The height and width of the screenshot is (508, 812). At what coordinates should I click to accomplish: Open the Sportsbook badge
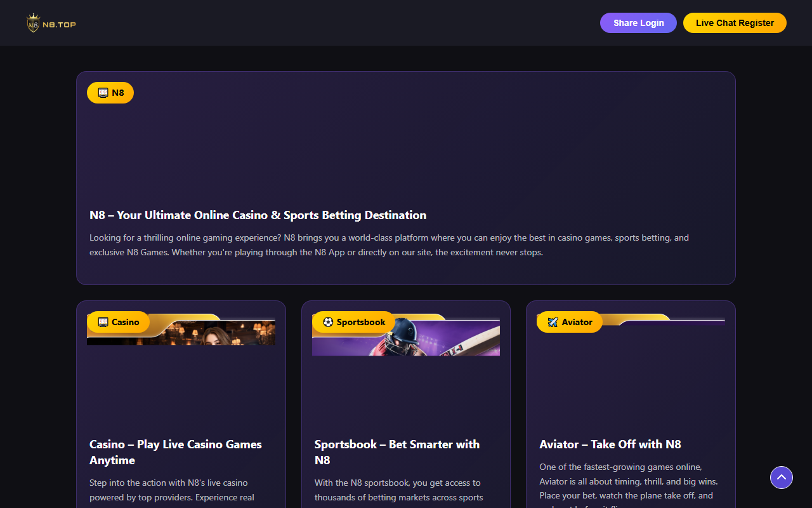coord(353,322)
